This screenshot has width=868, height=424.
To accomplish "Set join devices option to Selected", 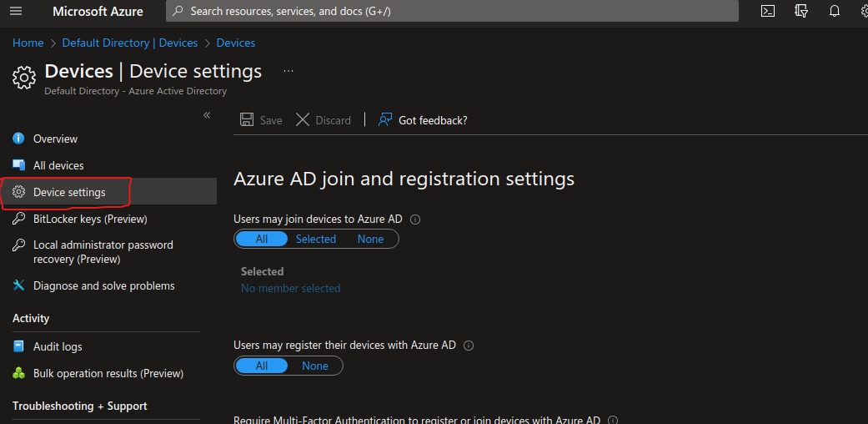I will pyautogui.click(x=315, y=239).
